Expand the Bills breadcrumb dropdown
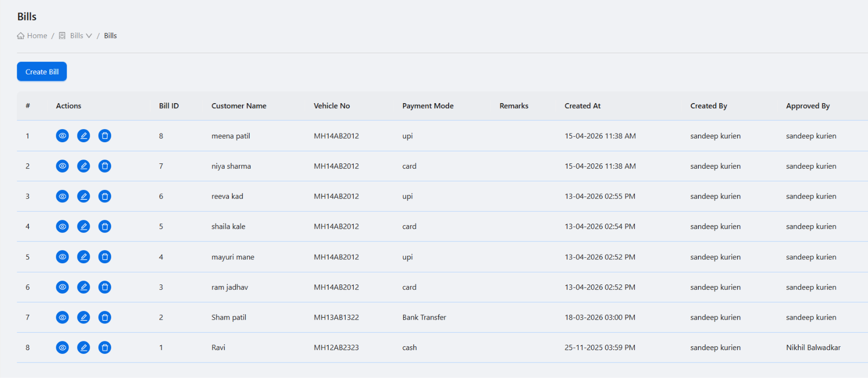 tap(75, 36)
